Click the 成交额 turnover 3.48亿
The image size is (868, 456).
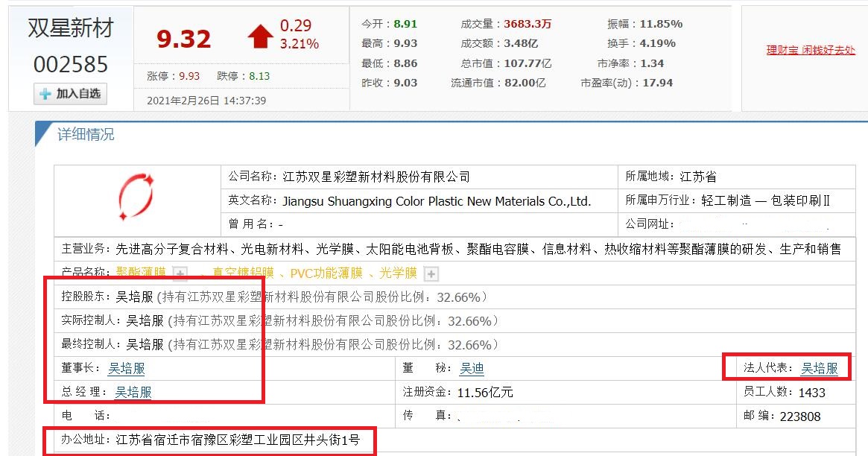521,43
